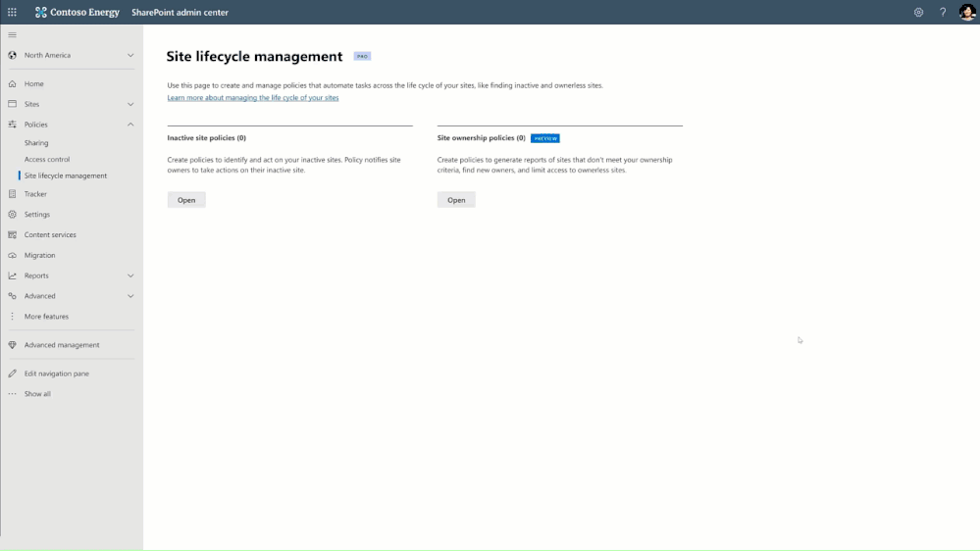Click the North America globe icon
This screenshot has height=551, width=980.
tap(12, 55)
